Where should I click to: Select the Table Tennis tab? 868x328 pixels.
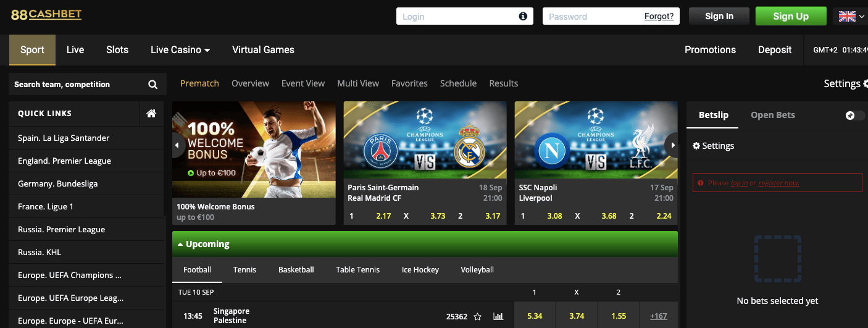(x=358, y=270)
